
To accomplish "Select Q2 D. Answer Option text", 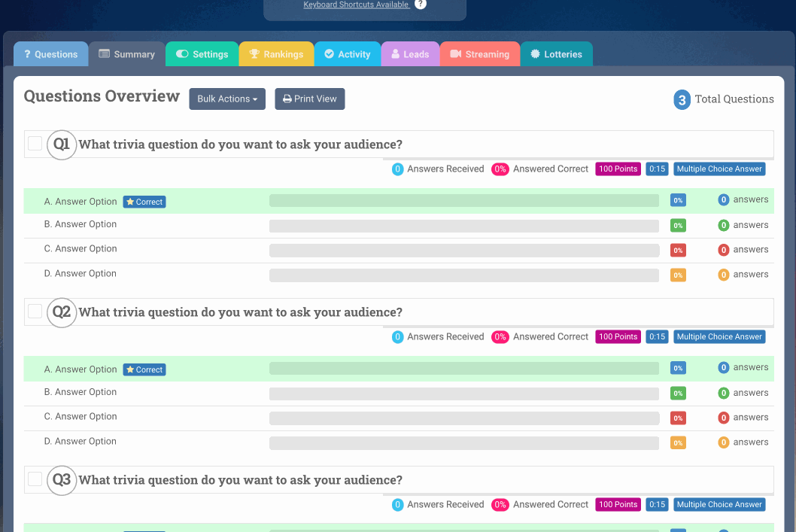I will coord(81,441).
